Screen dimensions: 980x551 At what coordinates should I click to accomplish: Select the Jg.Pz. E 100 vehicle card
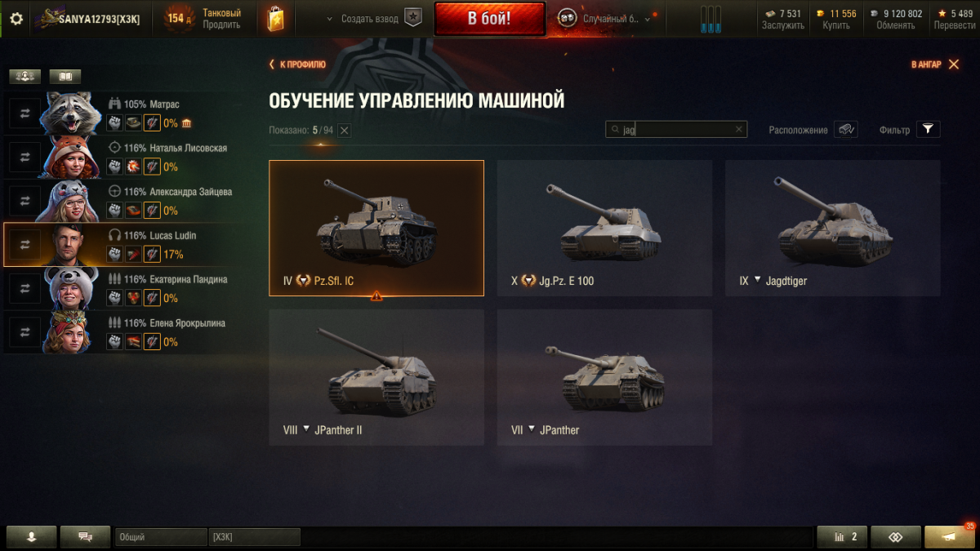click(x=604, y=228)
